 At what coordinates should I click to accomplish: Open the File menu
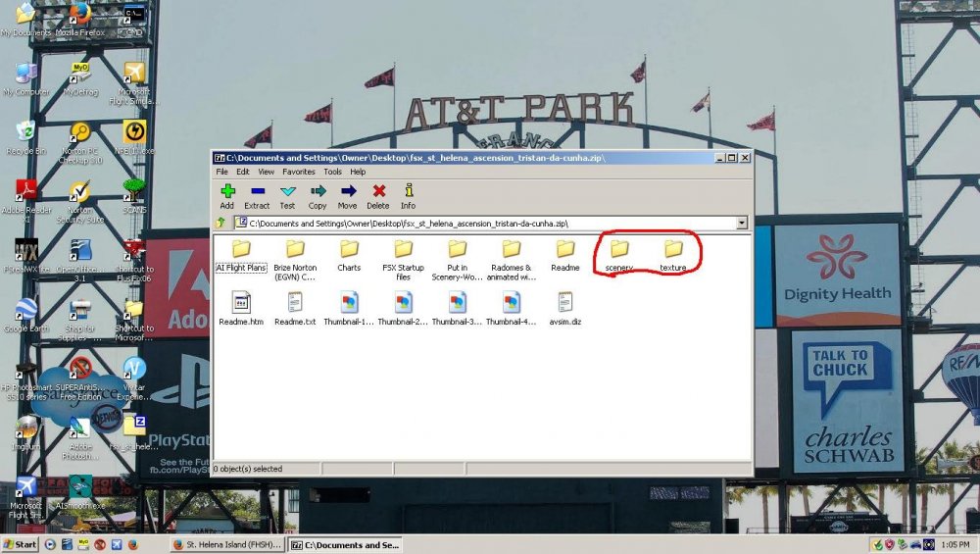pos(221,172)
